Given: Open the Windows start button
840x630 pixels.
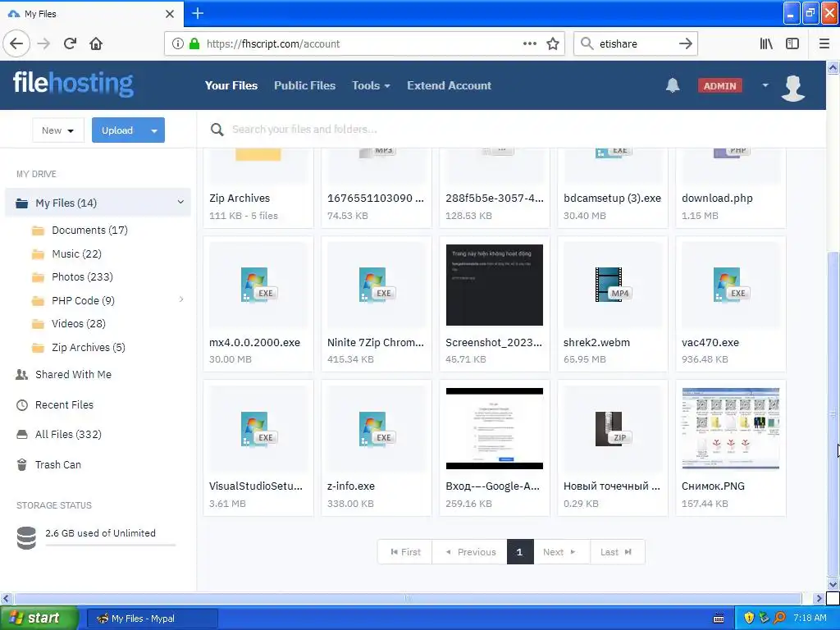Looking at the screenshot, I should [x=39, y=618].
